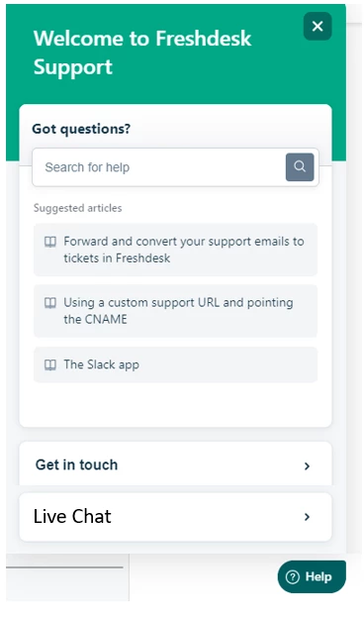364x617 pixels.
Task: Open The Slack app article
Action: (175, 364)
